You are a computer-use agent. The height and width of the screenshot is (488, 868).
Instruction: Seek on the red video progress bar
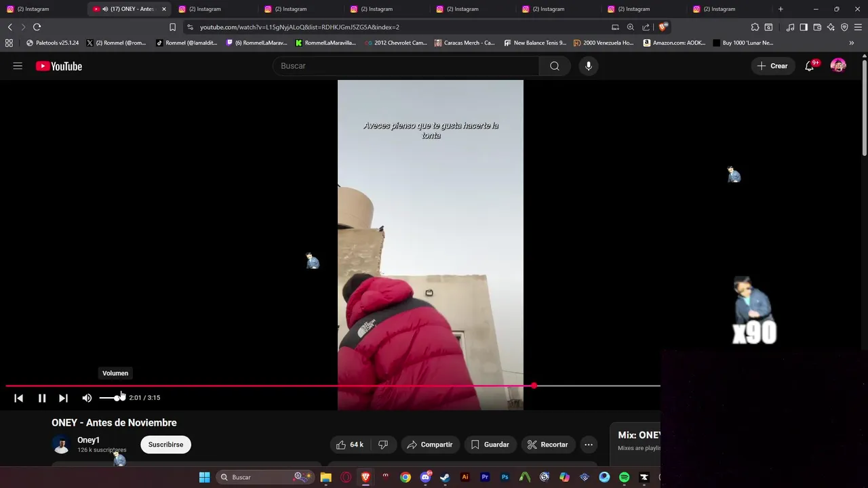pyautogui.click(x=333, y=386)
